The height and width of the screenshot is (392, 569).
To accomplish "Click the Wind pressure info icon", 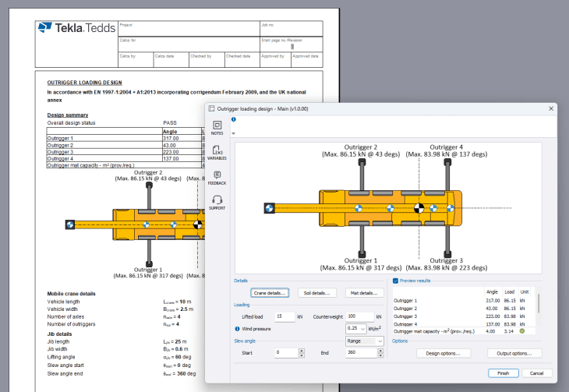I will pos(237,329).
